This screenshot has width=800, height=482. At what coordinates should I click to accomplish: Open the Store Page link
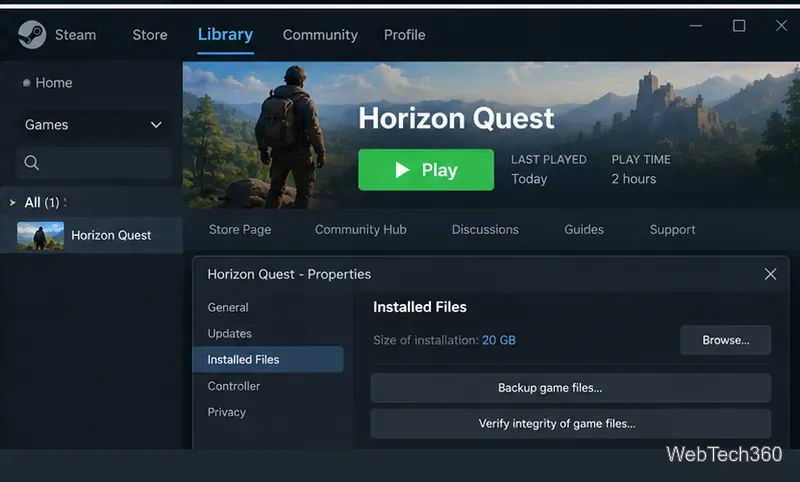click(240, 230)
